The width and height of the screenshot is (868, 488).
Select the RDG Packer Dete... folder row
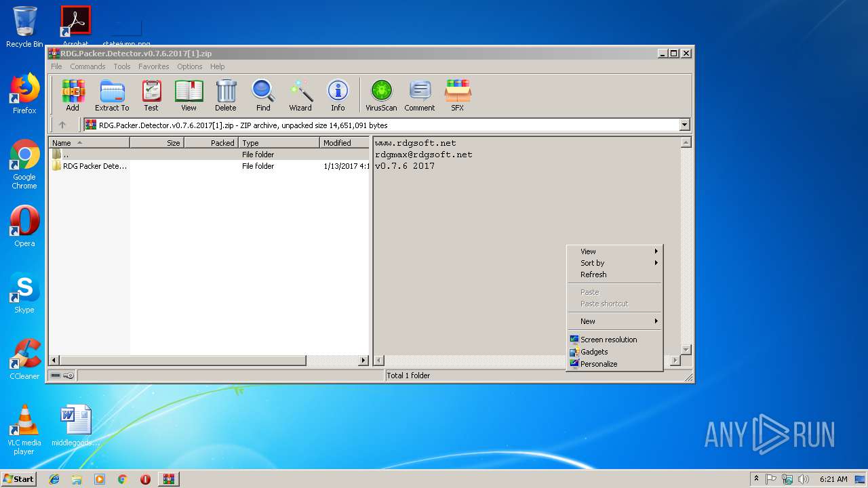pos(209,166)
